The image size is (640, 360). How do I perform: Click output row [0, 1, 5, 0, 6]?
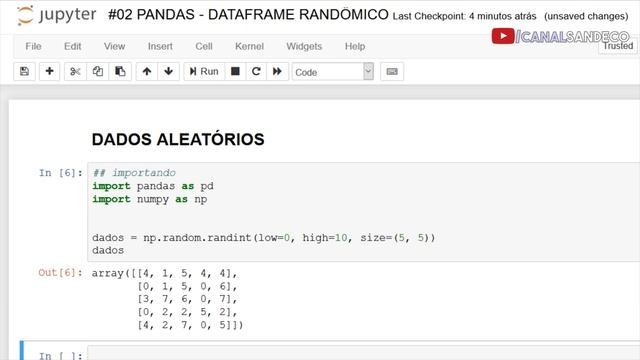[x=187, y=286]
